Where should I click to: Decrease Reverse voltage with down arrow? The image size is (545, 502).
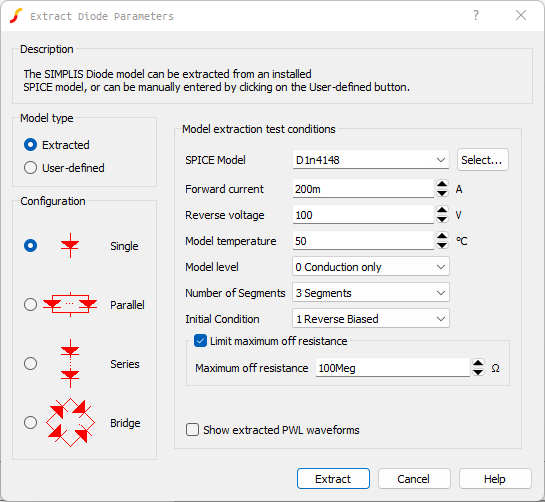pyautogui.click(x=442, y=219)
